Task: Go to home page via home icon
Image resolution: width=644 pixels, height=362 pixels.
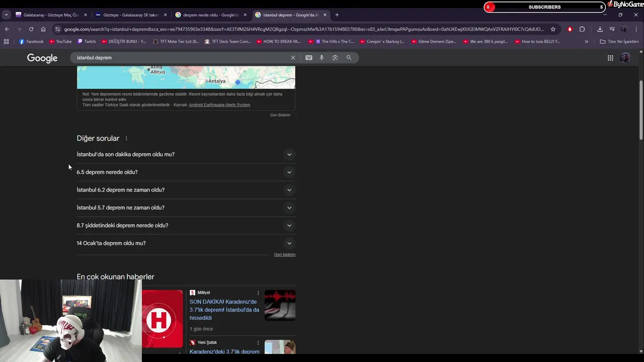Action: point(43,29)
